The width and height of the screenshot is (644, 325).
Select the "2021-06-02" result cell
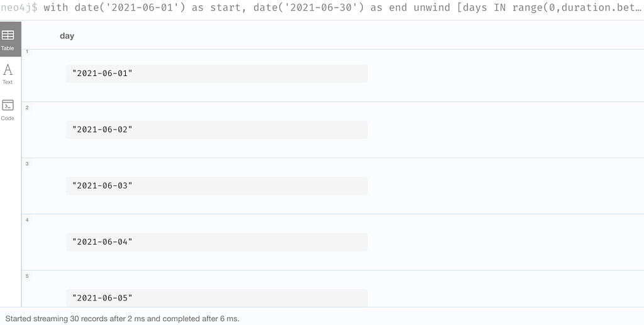pos(217,129)
